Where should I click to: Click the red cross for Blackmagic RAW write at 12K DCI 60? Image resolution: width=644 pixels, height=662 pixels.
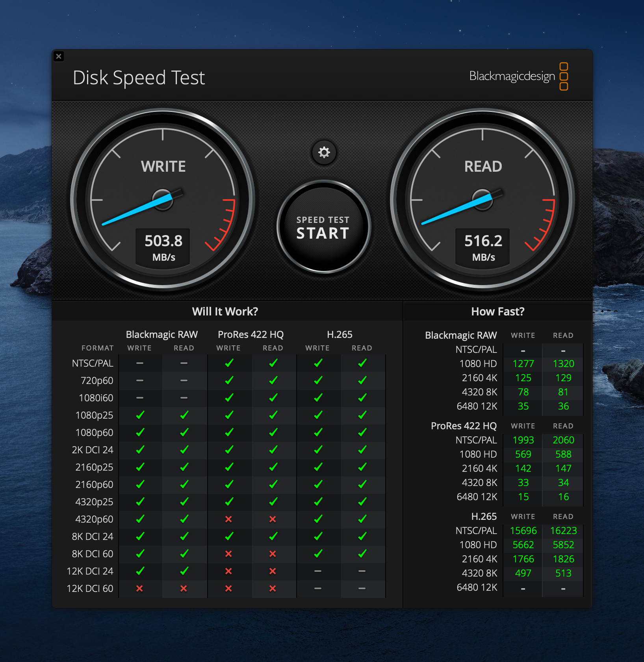(x=139, y=588)
